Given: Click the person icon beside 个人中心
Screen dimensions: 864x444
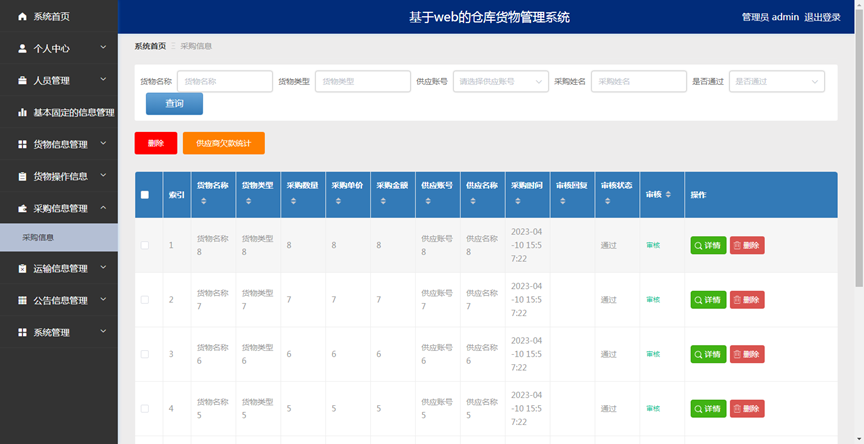Looking at the screenshot, I should click(22, 48).
